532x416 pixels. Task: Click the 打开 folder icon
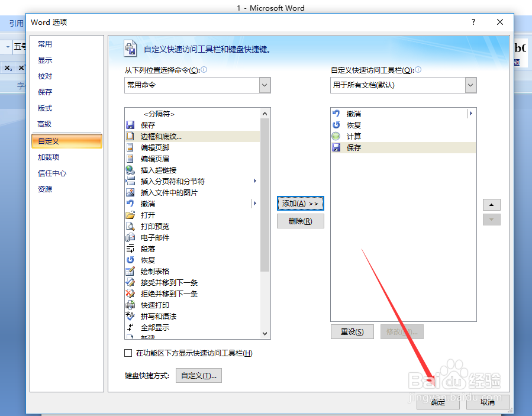130,215
